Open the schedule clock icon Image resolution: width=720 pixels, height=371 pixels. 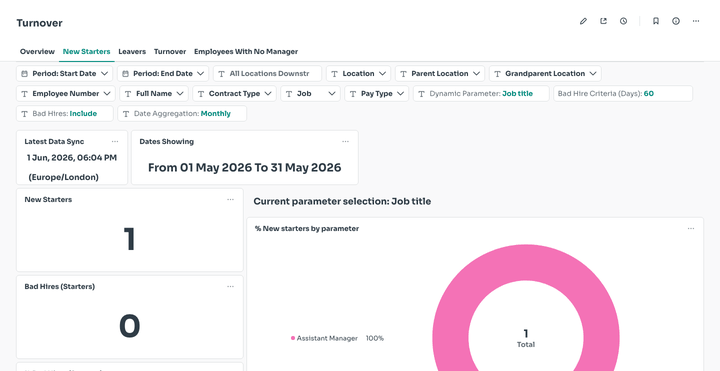(x=623, y=21)
